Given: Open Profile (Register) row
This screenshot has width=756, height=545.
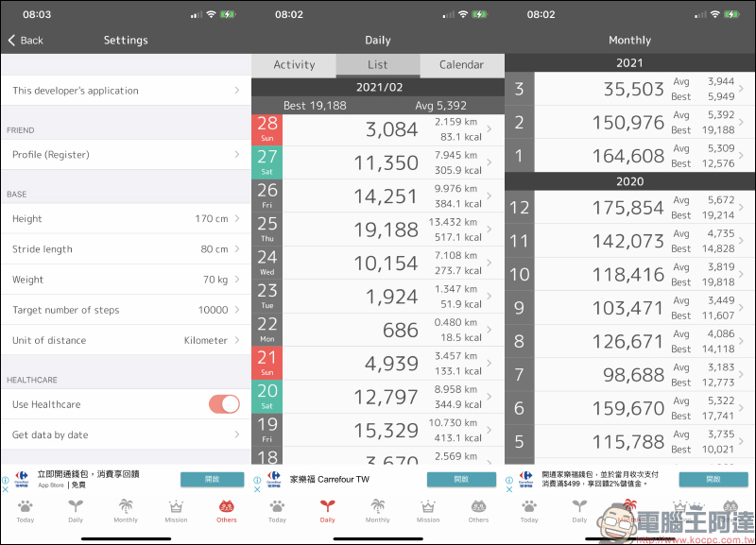Looking at the screenshot, I should (x=126, y=154).
